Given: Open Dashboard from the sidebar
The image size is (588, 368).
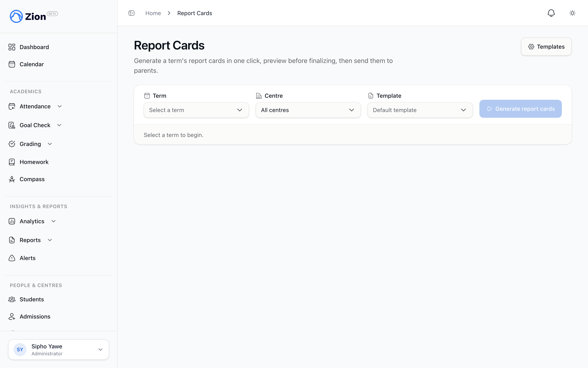Looking at the screenshot, I should pos(34,47).
